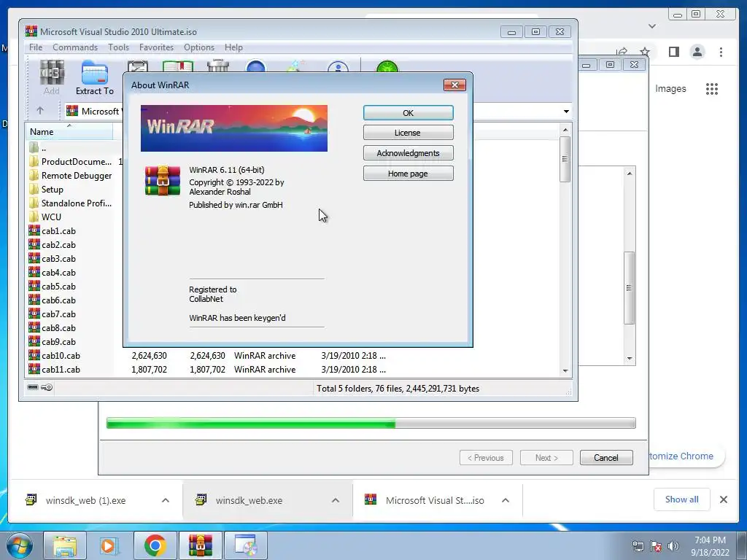The height and width of the screenshot is (560, 747).
Task: Open the Action Center flag tray icon
Action: coord(656,546)
